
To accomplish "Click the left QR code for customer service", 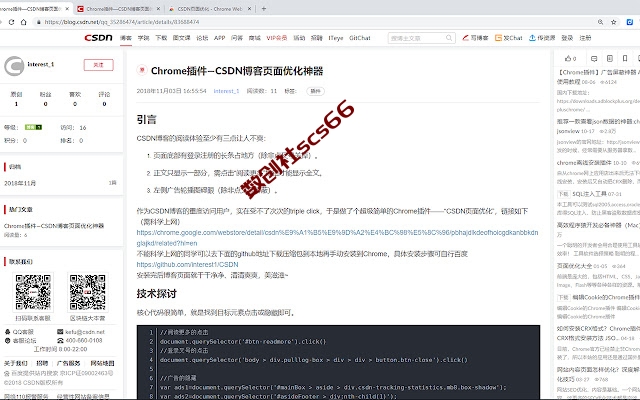I will (x=33, y=292).
